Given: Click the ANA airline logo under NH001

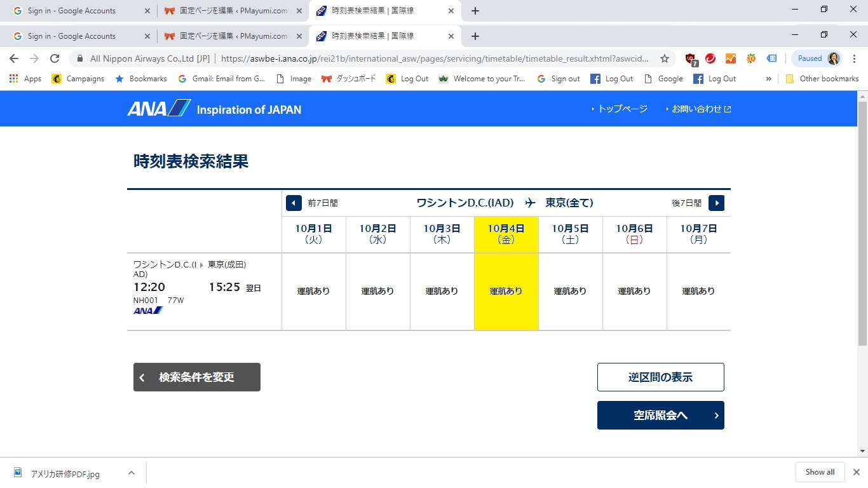Looking at the screenshot, I should pyautogui.click(x=148, y=311).
